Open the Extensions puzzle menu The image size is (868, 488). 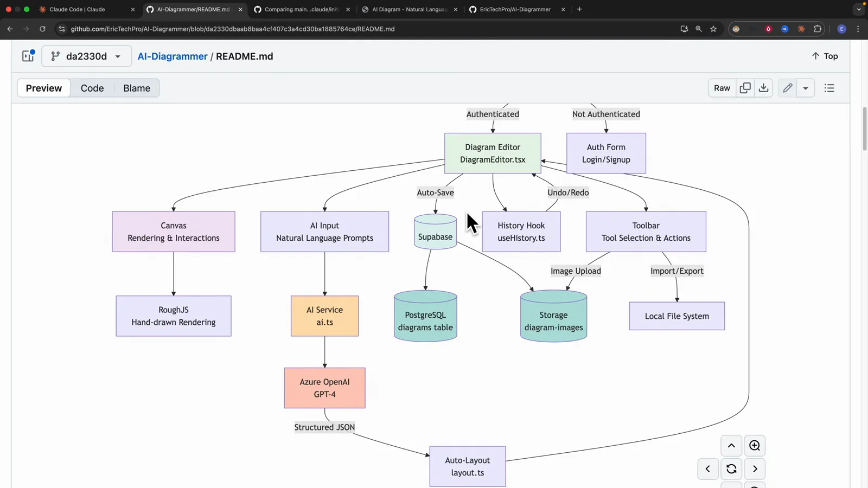[818, 29]
